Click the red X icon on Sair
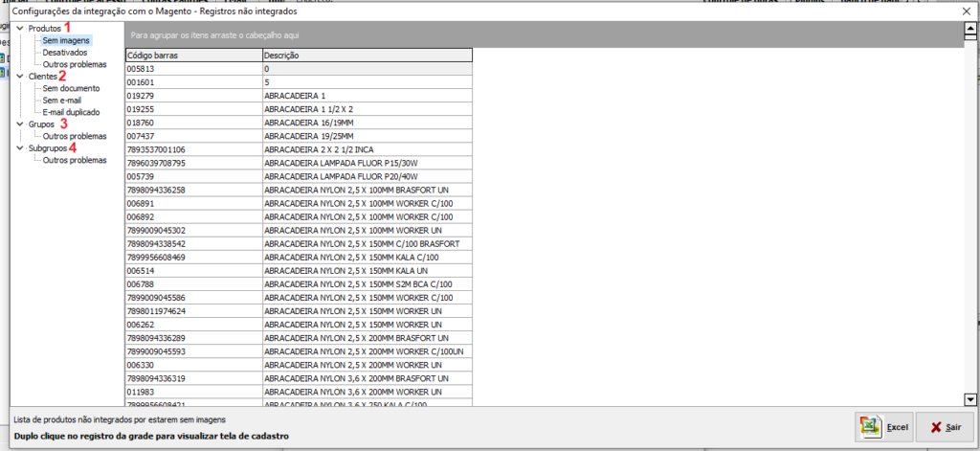980x451 pixels. 936,428
